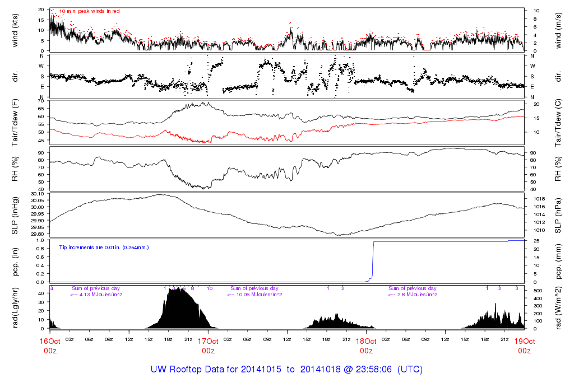
Task: Click the '1.0' precipitation tick label
Action: 40,240
